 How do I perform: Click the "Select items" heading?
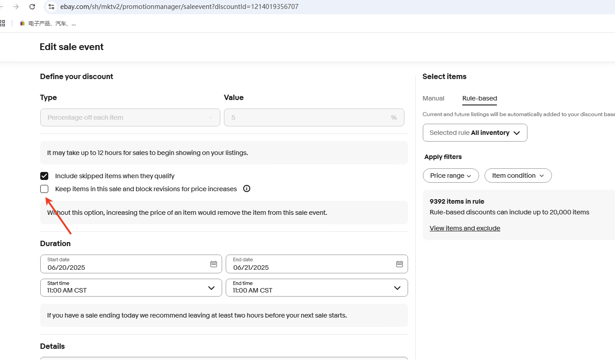pos(444,76)
